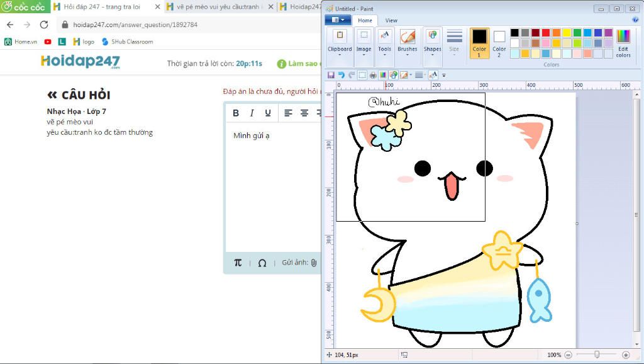Select Color 1 as the active color
The height and width of the screenshot is (364, 644).
[479, 43]
